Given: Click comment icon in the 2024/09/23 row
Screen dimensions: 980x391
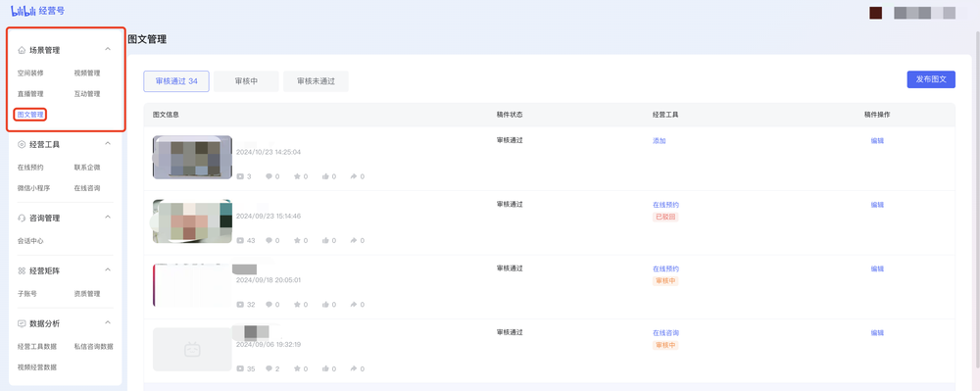Looking at the screenshot, I should [269, 240].
